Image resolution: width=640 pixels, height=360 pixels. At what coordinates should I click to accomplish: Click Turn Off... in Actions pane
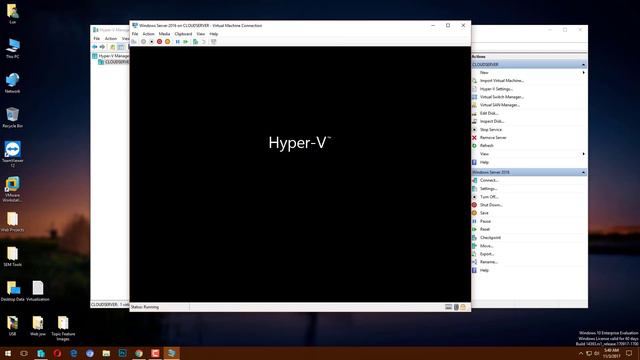[489, 197]
